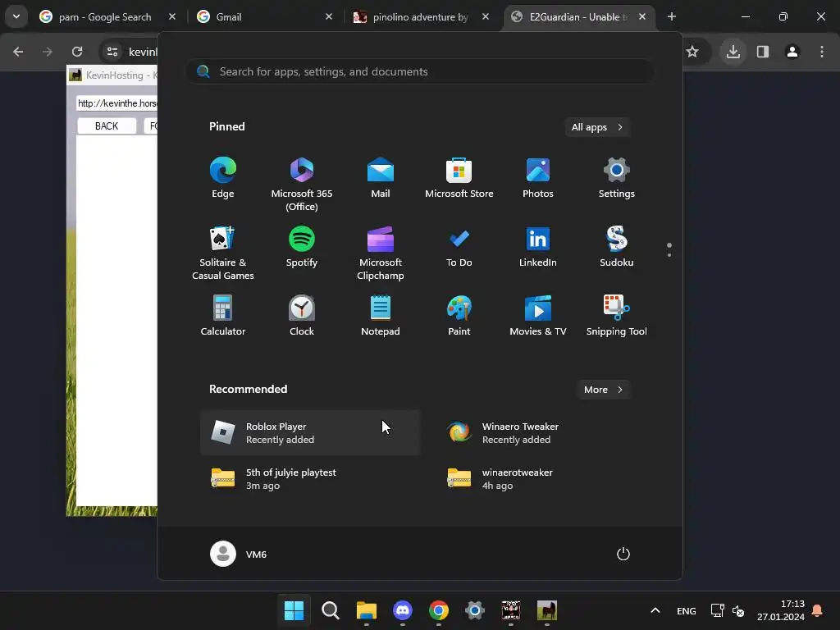Viewport: 840px width, 630px height.
Task: Open Settings from the pinned grid
Action: (x=617, y=178)
